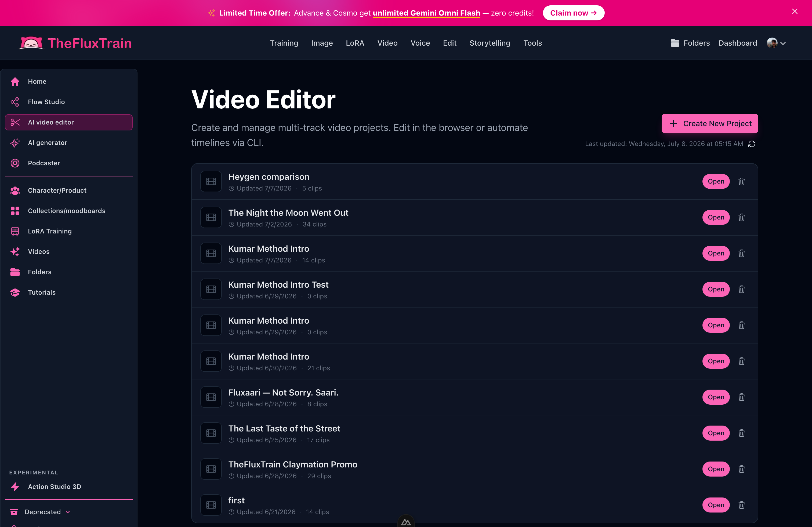This screenshot has height=527, width=812.
Task: Click the Tutorials graduation cap icon
Action: pos(15,292)
